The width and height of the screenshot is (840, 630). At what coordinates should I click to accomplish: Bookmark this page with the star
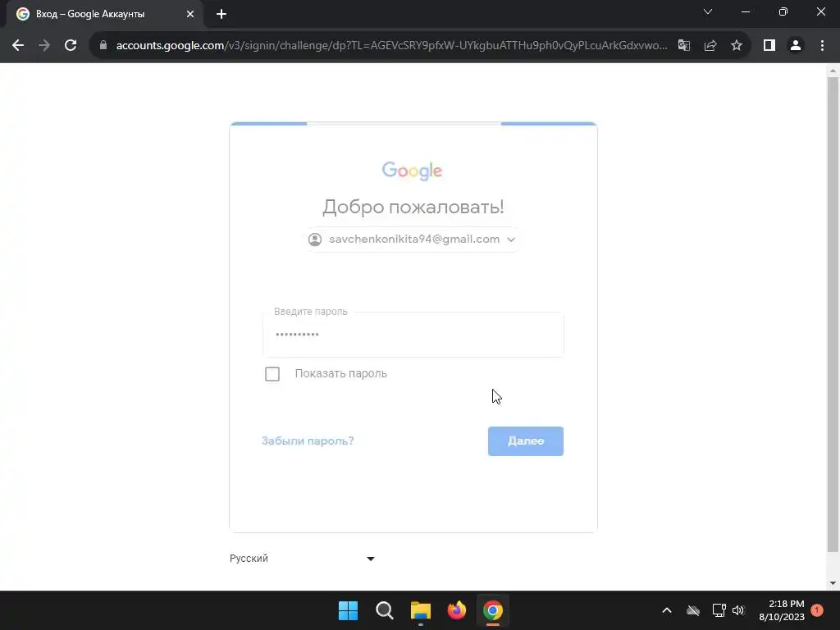point(737,46)
